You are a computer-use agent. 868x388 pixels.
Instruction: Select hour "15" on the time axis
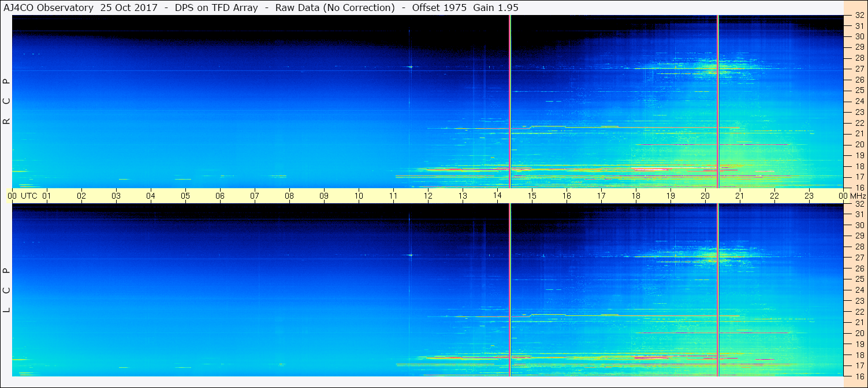click(x=532, y=196)
